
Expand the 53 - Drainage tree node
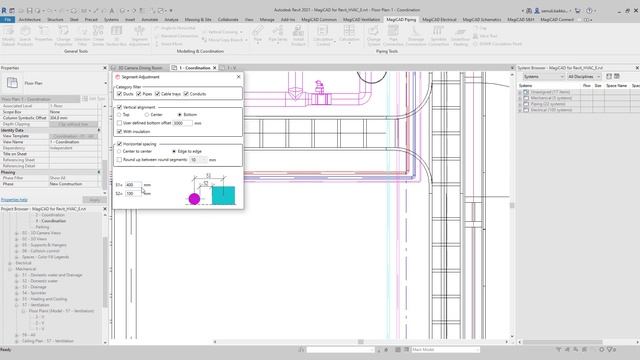[17, 287]
